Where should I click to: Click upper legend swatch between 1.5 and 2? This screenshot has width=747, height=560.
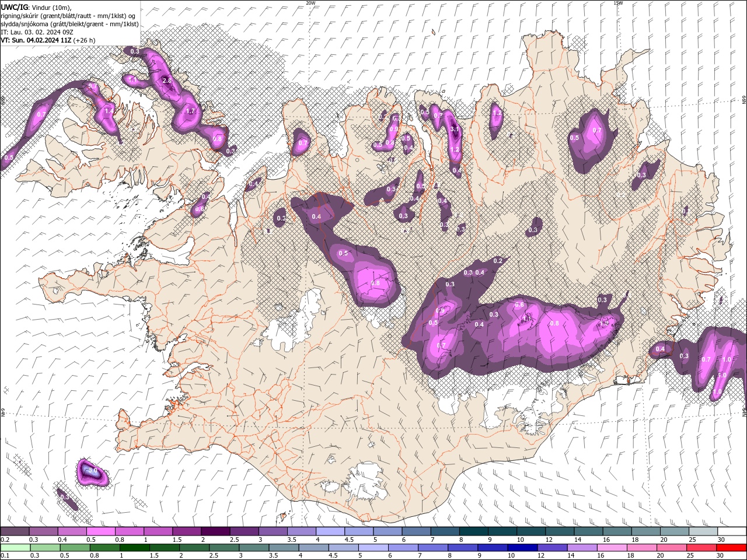186,531
